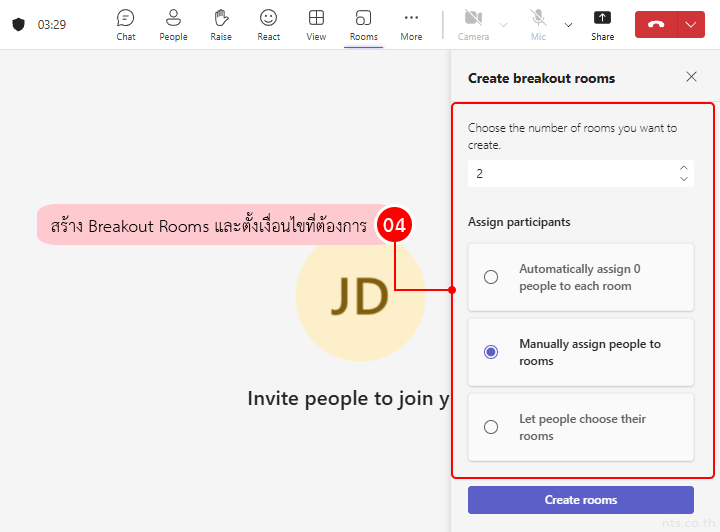Choose Let people choose their rooms
This screenshot has height=532, width=720.
(x=491, y=427)
